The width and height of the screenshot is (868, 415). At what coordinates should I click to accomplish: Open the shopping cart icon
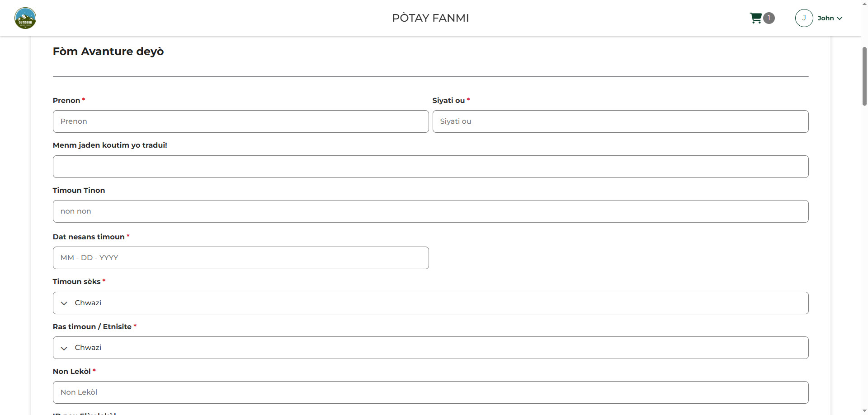pyautogui.click(x=756, y=18)
